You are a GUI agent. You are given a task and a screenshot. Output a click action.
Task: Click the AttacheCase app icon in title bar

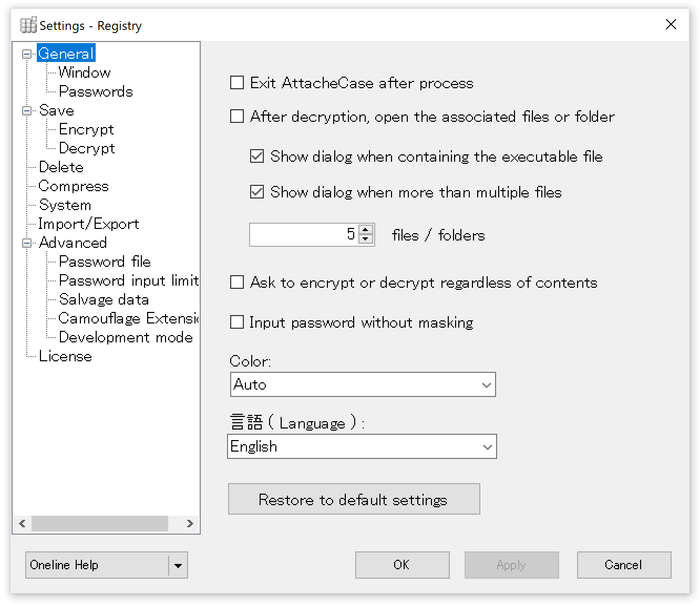(x=28, y=25)
